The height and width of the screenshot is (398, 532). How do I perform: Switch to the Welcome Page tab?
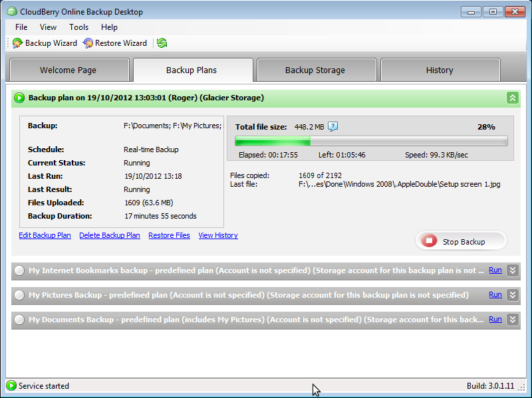(x=69, y=70)
